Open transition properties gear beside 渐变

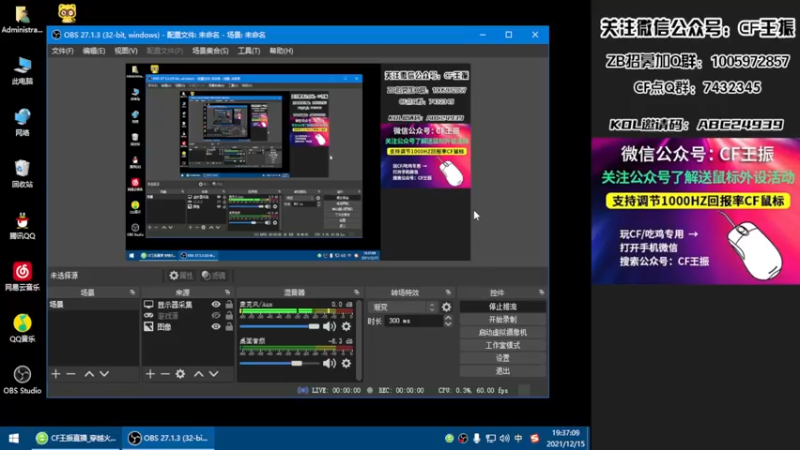click(446, 307)
